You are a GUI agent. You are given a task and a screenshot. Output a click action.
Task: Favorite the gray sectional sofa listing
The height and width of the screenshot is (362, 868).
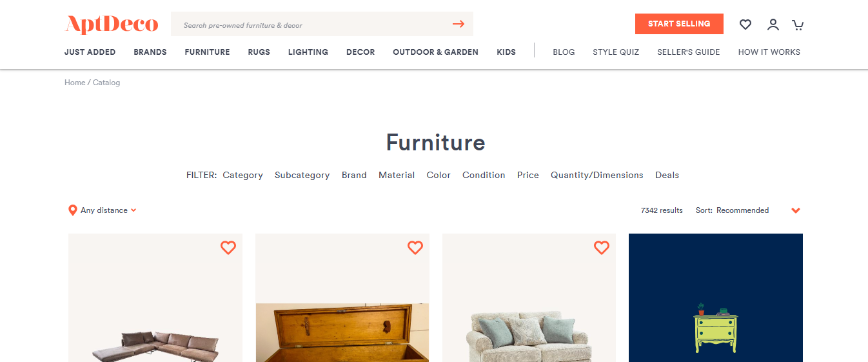(x=228, y=248)
